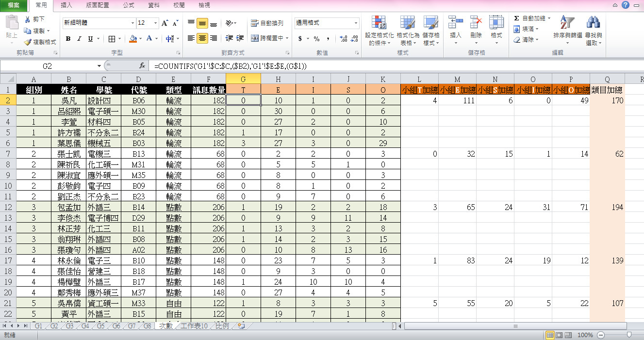Click the Delete cells (刪除) icon
The width and height of the screenshot is (644, 340).
(476, 23)
